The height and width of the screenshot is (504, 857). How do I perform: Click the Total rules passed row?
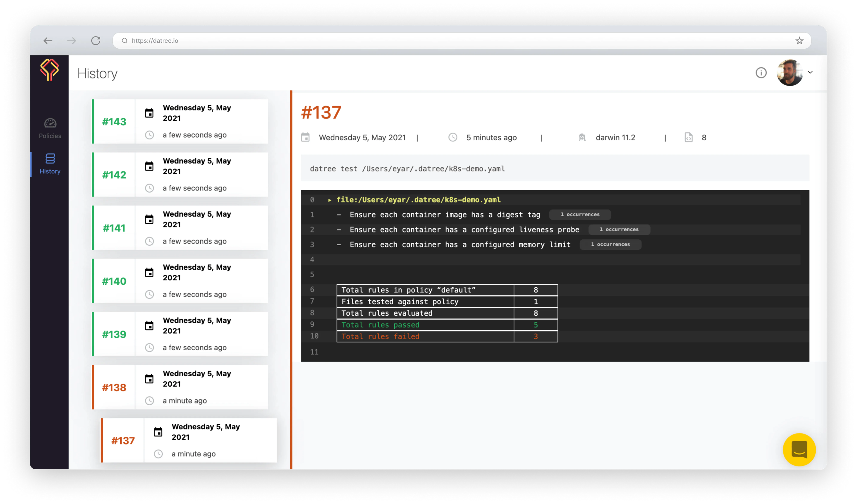pos(447,325)
